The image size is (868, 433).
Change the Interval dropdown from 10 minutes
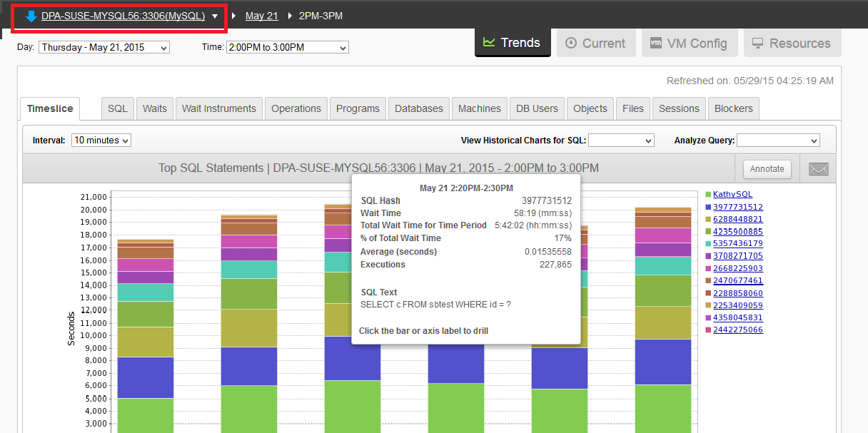101,140
